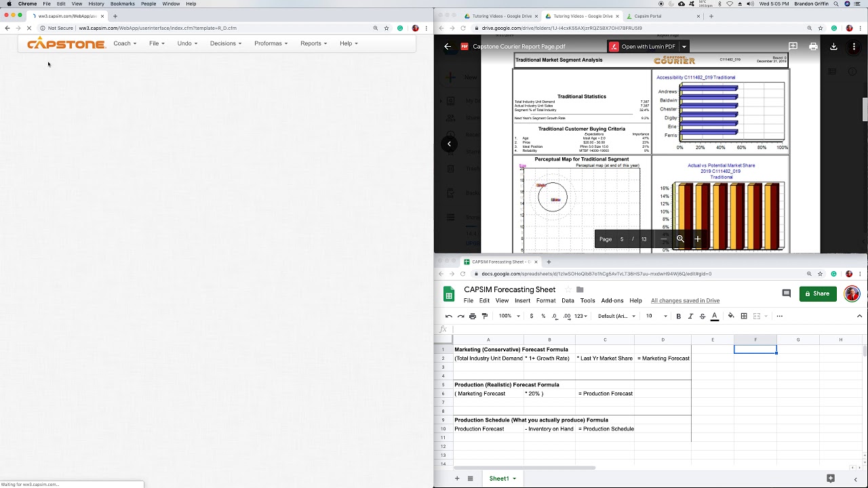Reset PDF zoom with magnifier icon
Image resolution: width=868 pixels, height=488 pixels.
pos(680,239)
